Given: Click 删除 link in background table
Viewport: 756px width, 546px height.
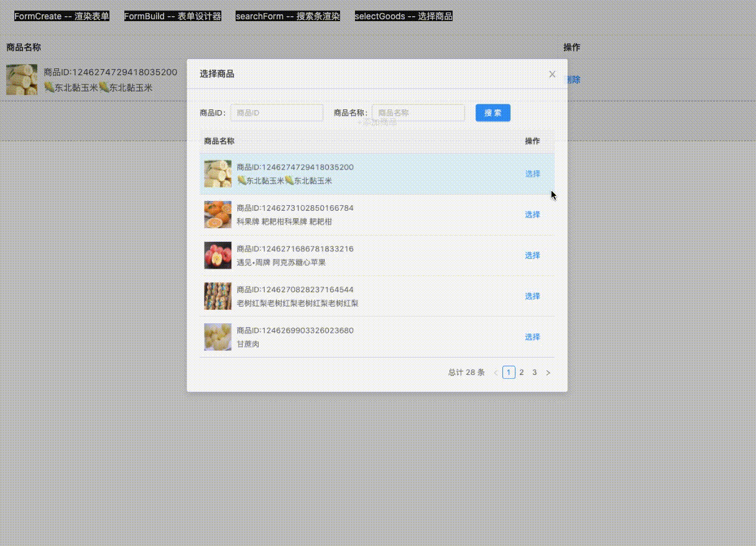Looking at the screenshot, I should click(572, 80).
